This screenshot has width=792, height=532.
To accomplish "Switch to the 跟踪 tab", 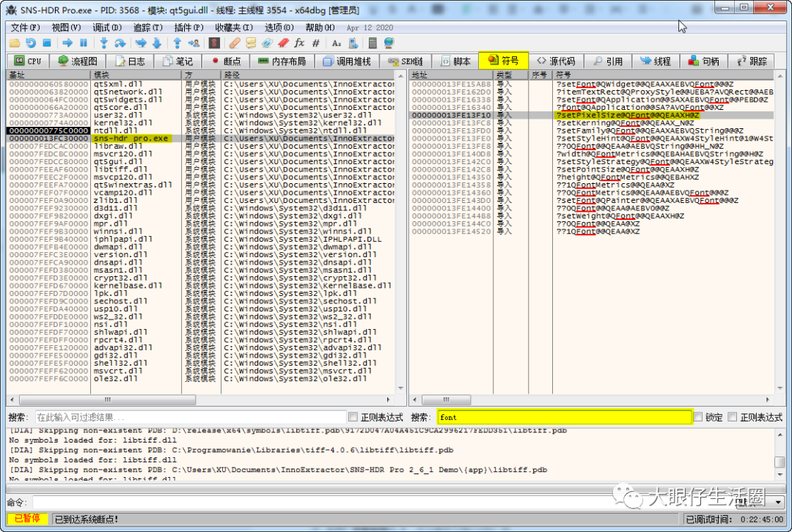I will tap(752, 61).
